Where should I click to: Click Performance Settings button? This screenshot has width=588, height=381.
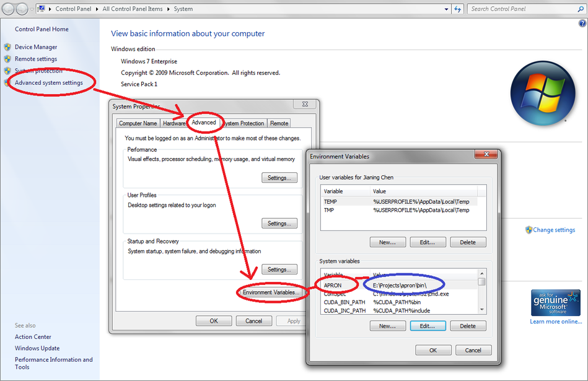[x=279, y=178]
